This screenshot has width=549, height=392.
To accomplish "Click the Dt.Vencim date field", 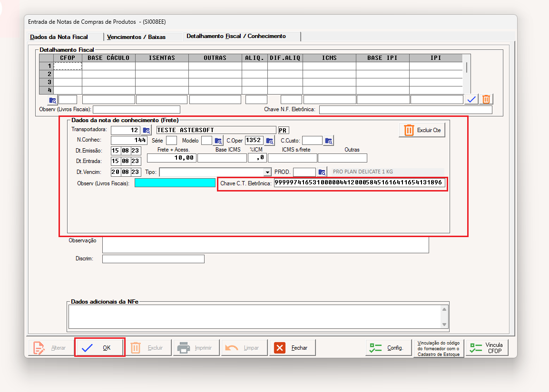I will coord(126,172).
